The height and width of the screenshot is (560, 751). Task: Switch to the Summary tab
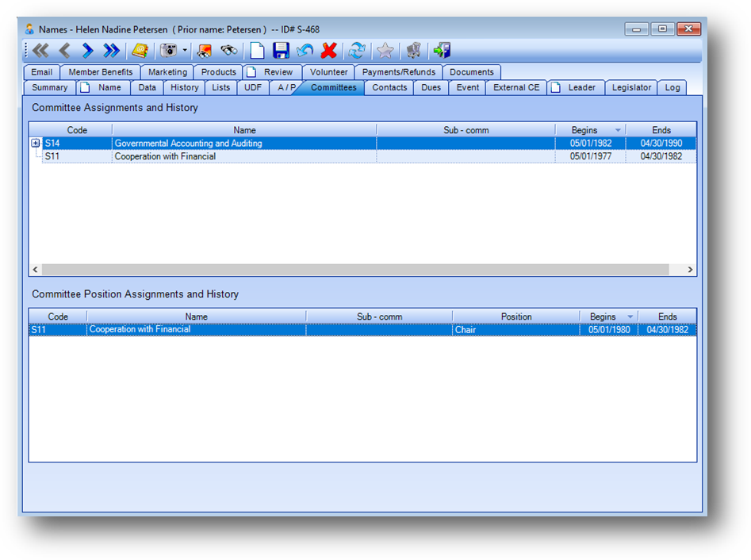click(50, 87)
